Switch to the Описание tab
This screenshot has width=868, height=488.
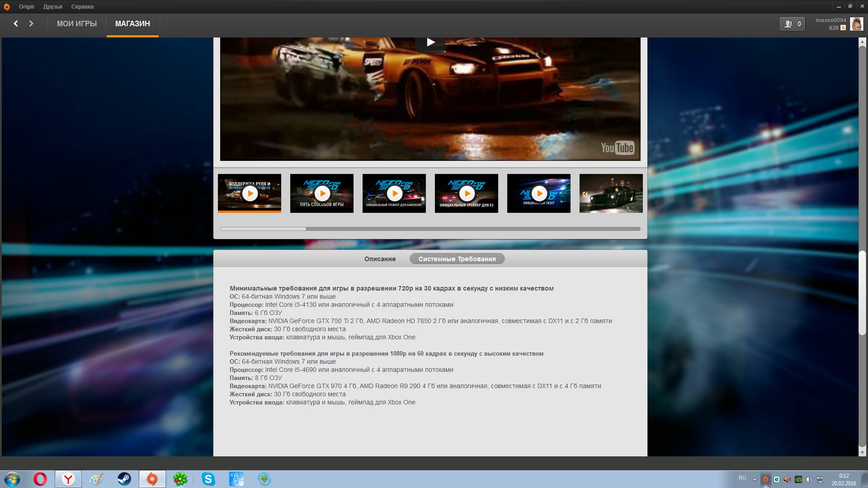pos(380,259)
